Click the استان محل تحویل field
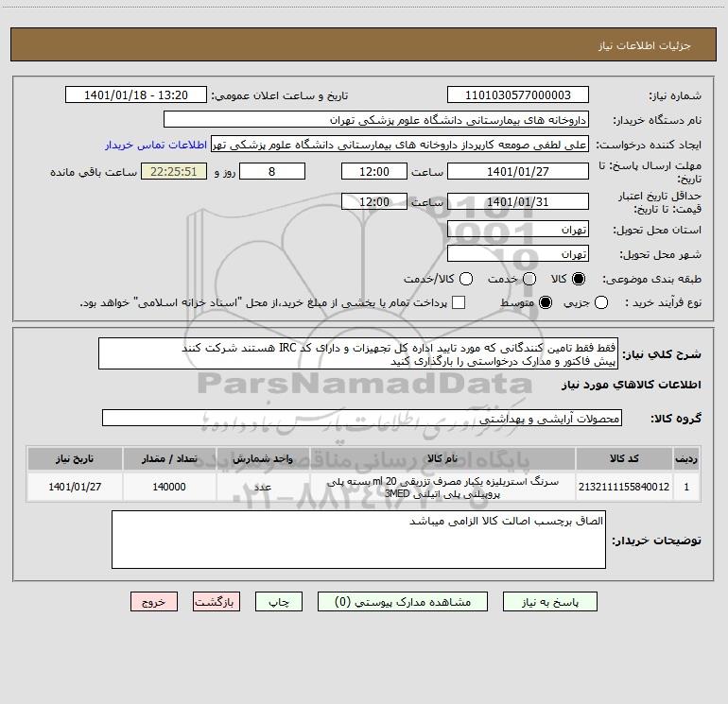The image size is (728, 704). [518, 230]
